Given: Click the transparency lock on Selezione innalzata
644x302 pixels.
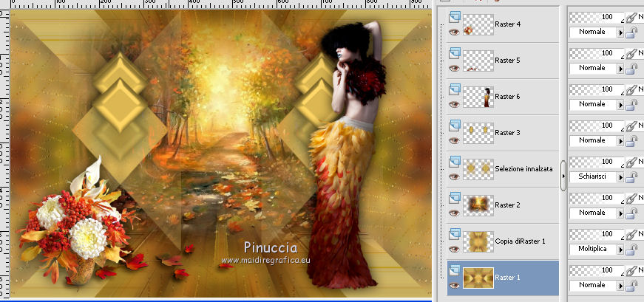Looking at the screenshot, I should [x=631, y=178].
